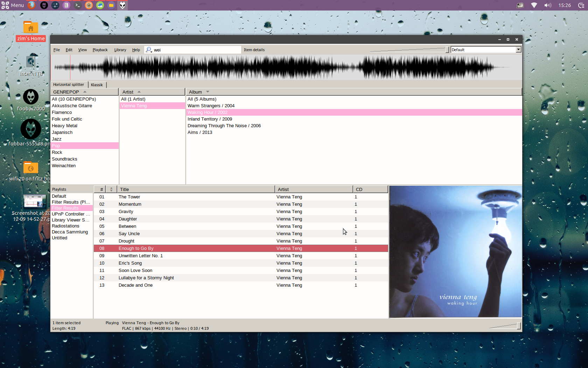Open the Help menu
This screenshot has width=588, height=368.
pos(136,50)
